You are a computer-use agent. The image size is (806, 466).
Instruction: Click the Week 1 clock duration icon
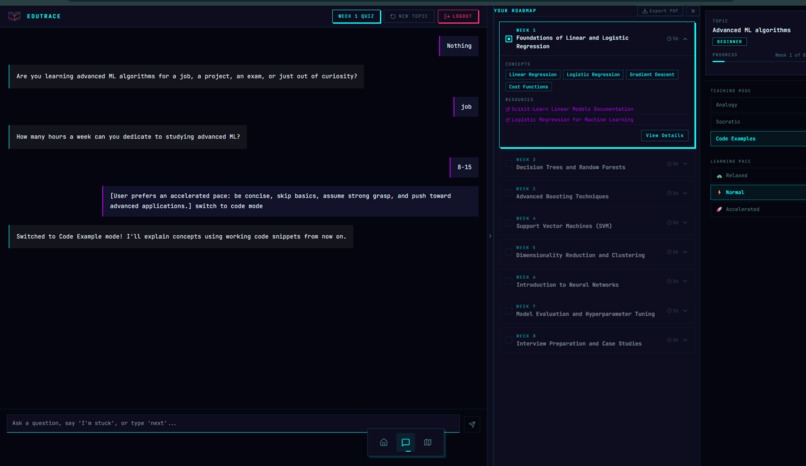click(x=669, y=39)
